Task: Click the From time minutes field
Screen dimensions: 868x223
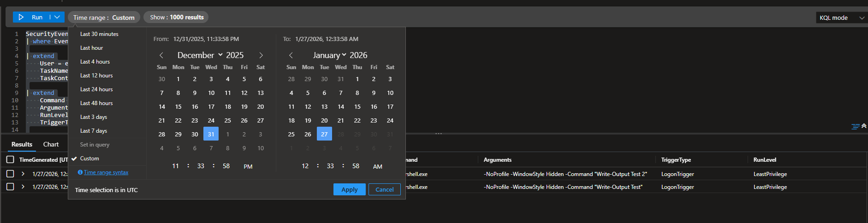Action: coord(201,166)
